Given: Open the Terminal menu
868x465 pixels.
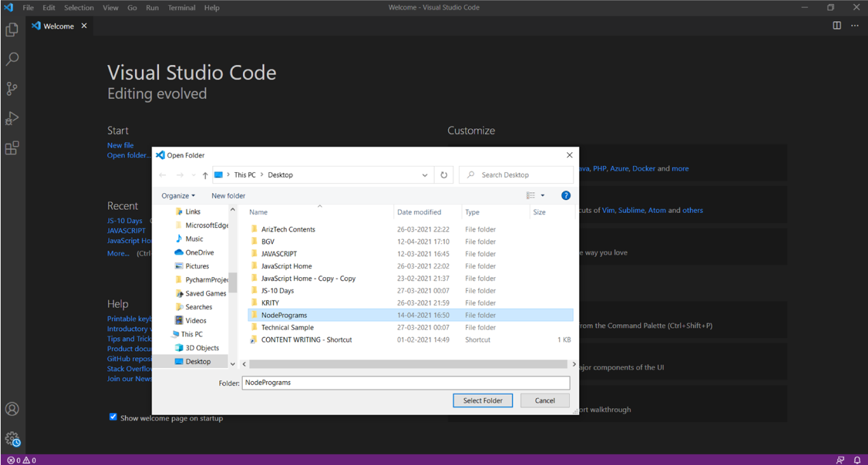Looking at the screenshot, I should (x=181, y=8).
